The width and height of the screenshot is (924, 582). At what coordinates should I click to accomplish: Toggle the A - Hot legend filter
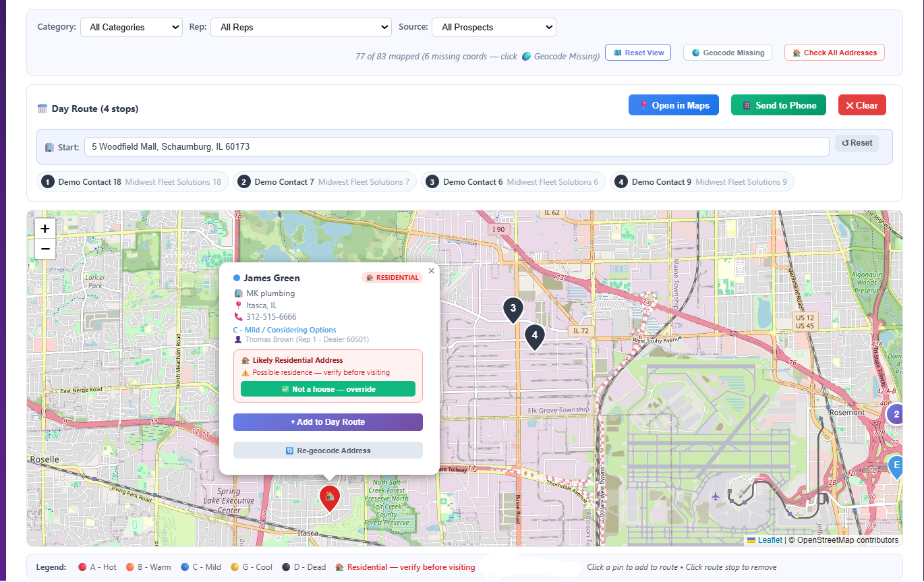(96, 566)
